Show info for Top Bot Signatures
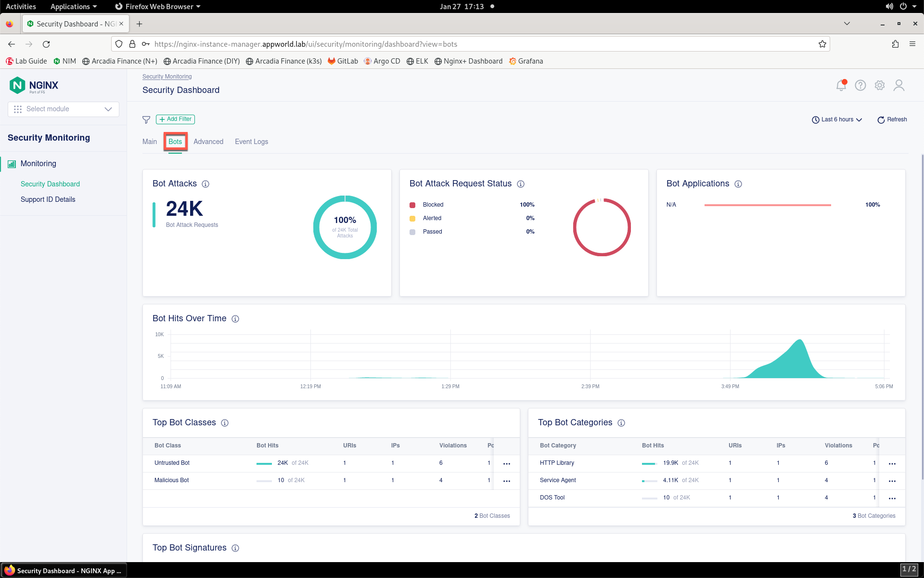Screen dimensions: 924x578 [235, 548]
